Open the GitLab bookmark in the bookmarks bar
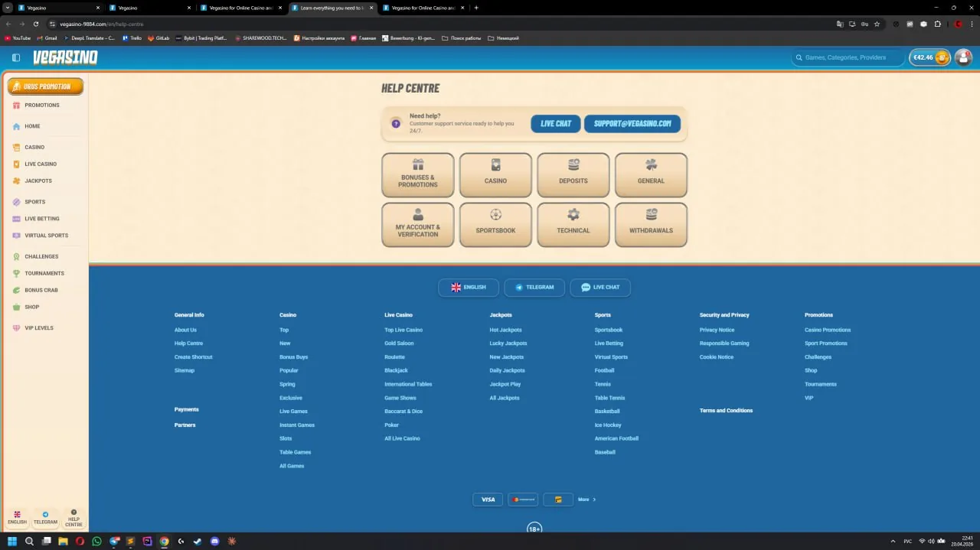 158,37
